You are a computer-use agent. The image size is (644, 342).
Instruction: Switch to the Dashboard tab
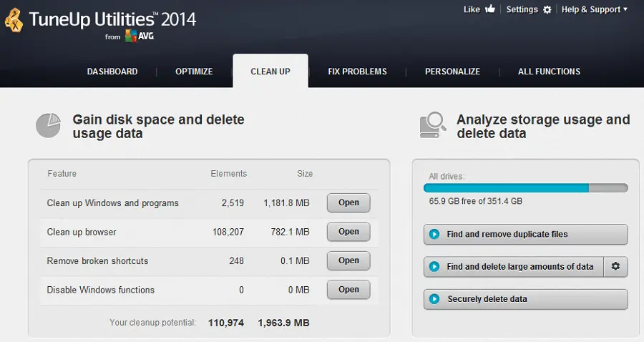pos(112,72)
